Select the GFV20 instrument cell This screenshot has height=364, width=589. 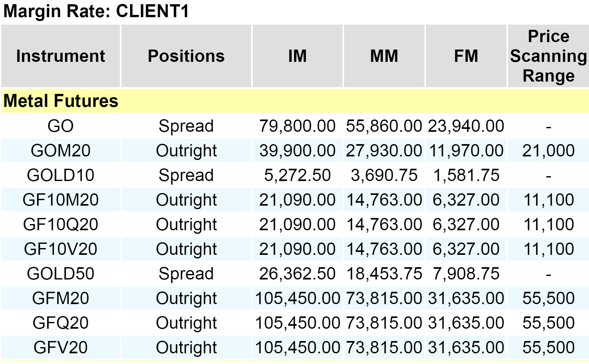[61, 347]
